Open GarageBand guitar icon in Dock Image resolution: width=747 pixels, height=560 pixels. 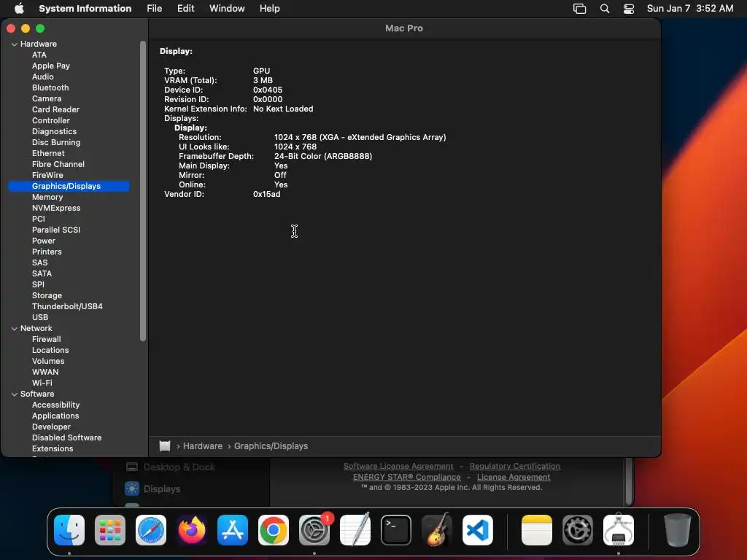click(437, 530)
